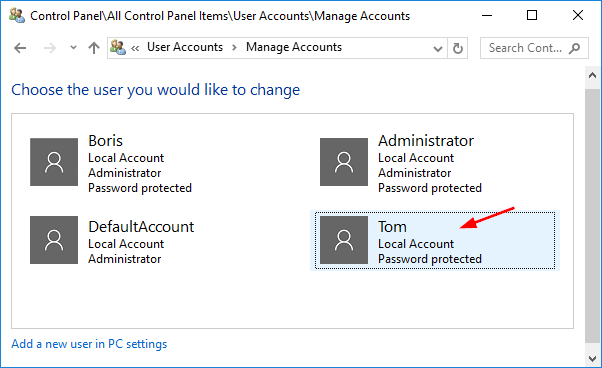Image resolution: width=602 pixels, height=368 pixels.
Task: Close the Manage Accounts window
Action: pyautogui.click(x=578, y=15)
